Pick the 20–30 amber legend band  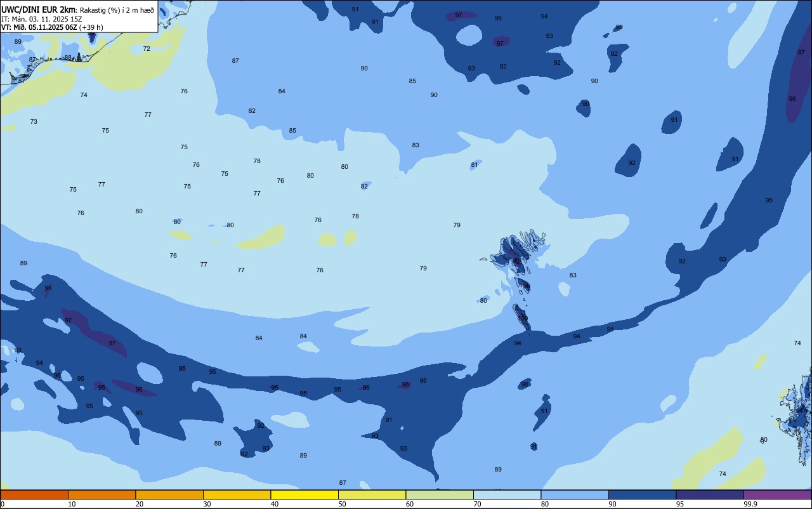point(169,494)
